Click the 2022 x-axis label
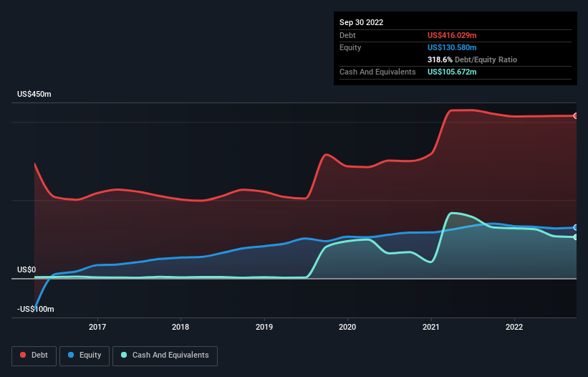Viewport: 588px width, 377px height. click(514, 327)
